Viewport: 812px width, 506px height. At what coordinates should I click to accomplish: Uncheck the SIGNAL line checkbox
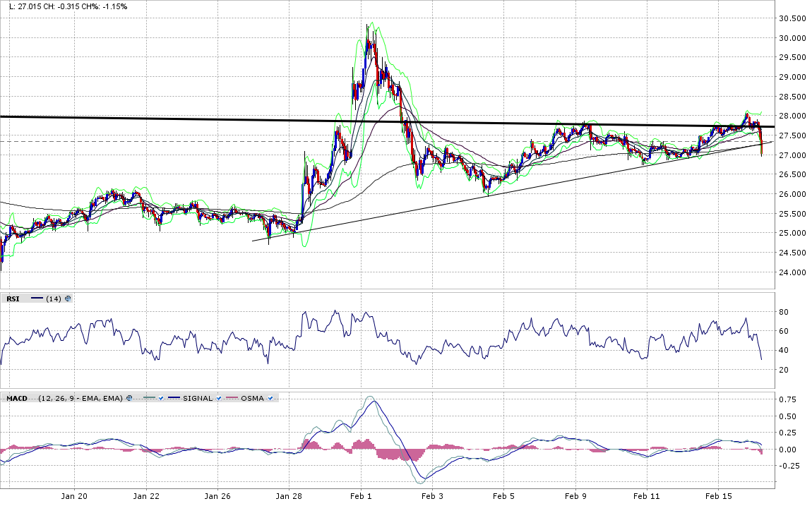coord(218,399)
